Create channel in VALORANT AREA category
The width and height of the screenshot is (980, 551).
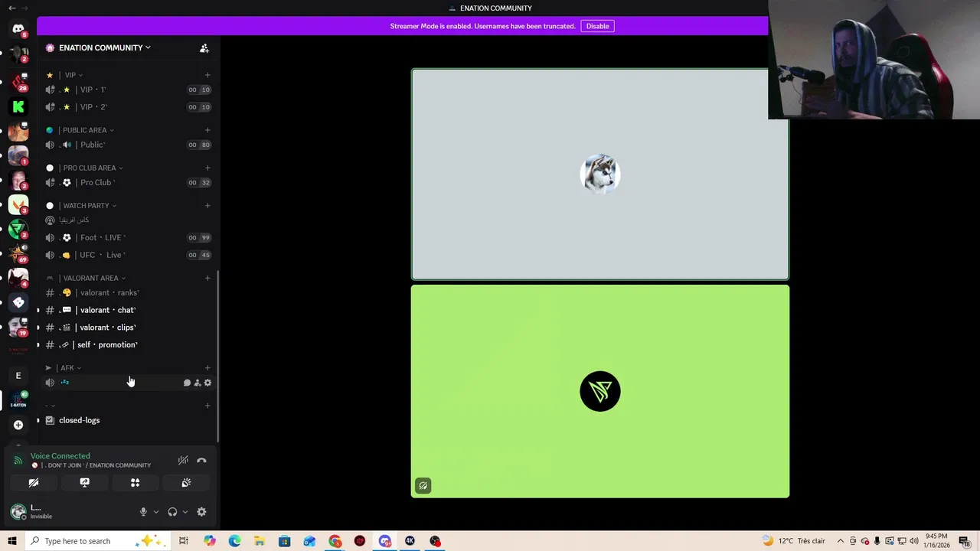207,278
